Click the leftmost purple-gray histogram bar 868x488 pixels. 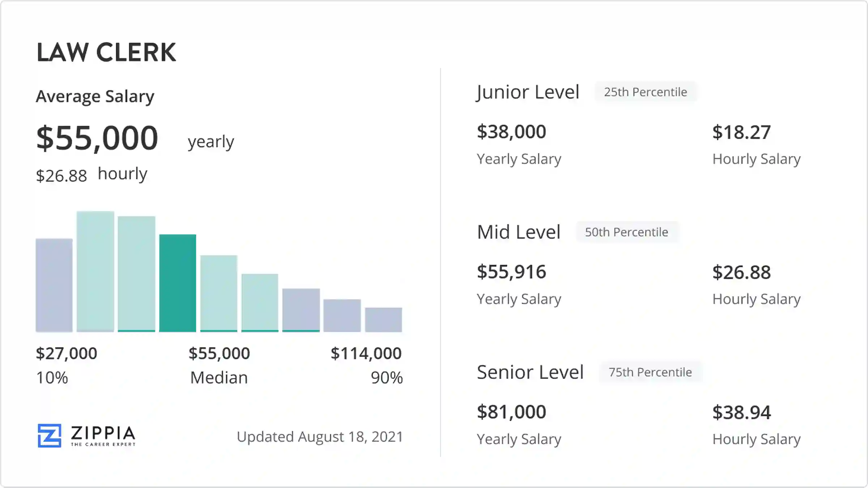click(x=54, y=285)
